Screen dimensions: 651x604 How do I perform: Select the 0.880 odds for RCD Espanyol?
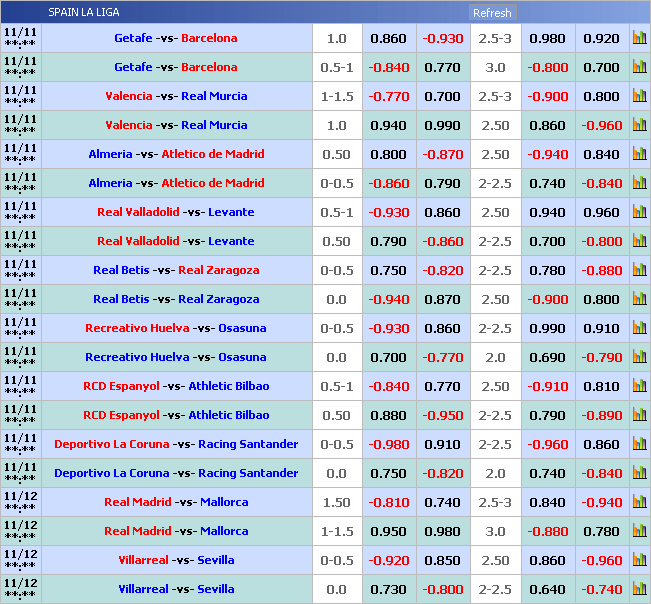point(388,415)
